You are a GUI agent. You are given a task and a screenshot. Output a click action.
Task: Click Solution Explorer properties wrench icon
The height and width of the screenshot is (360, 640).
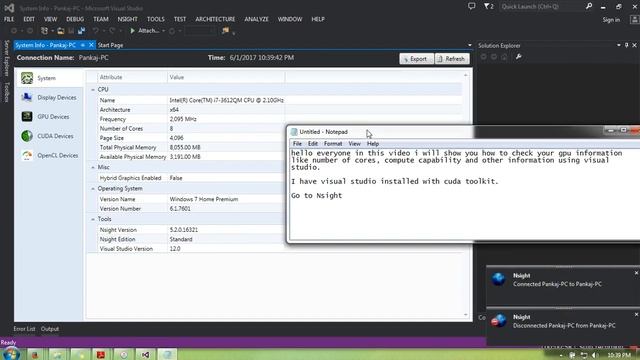click(x=518, y=57)
